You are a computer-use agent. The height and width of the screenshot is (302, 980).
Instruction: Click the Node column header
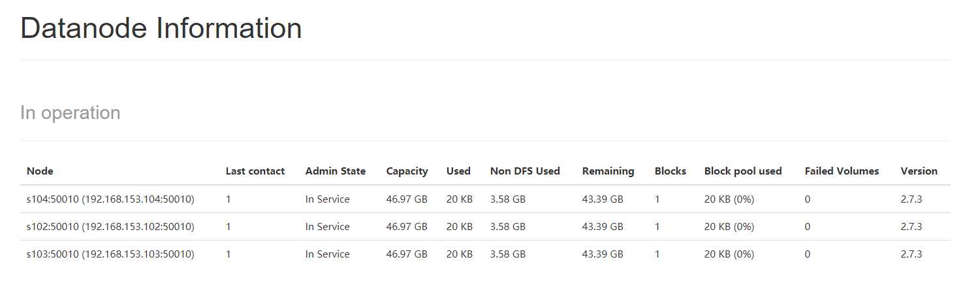pyautogui.click(x=40, y=171)
